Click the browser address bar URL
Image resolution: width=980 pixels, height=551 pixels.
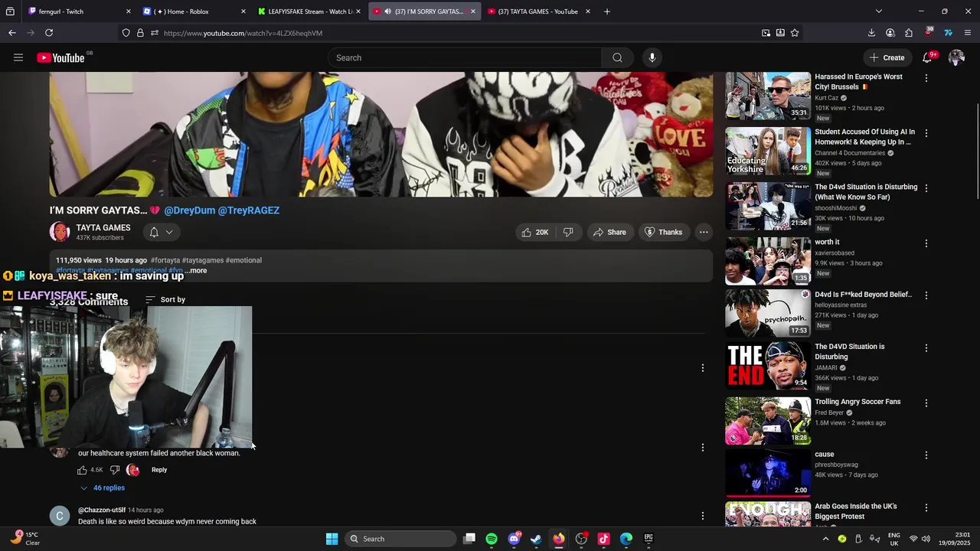click(243, 33)
